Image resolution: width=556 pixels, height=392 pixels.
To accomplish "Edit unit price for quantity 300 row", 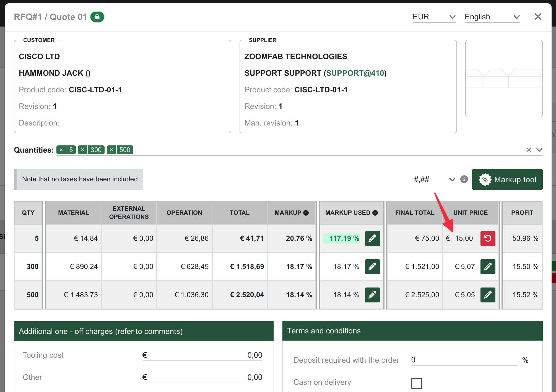I will 488,266.
